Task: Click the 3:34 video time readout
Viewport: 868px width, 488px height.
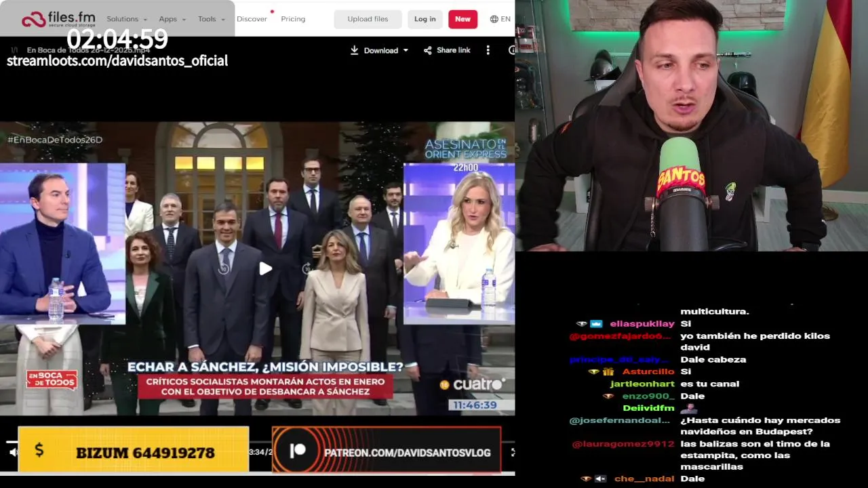Action: pyautogui.click(x=261, y=452)
